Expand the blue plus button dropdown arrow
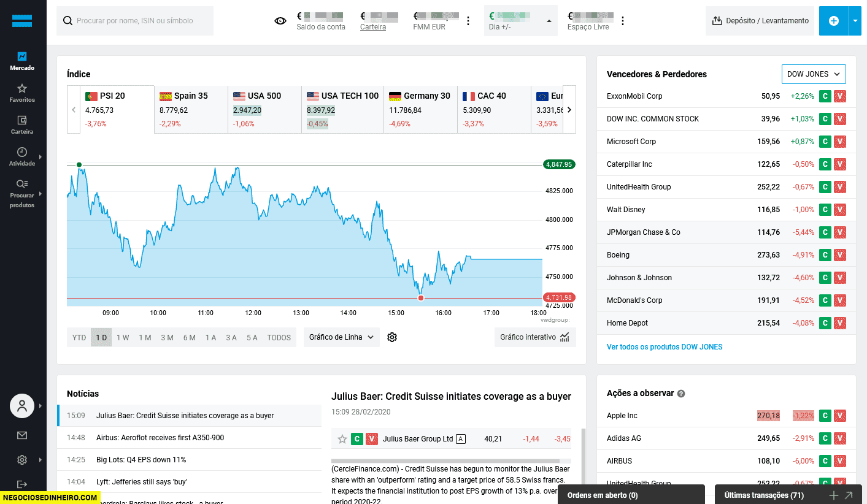This screenshot has height=504, width=867. pos(855,21)
